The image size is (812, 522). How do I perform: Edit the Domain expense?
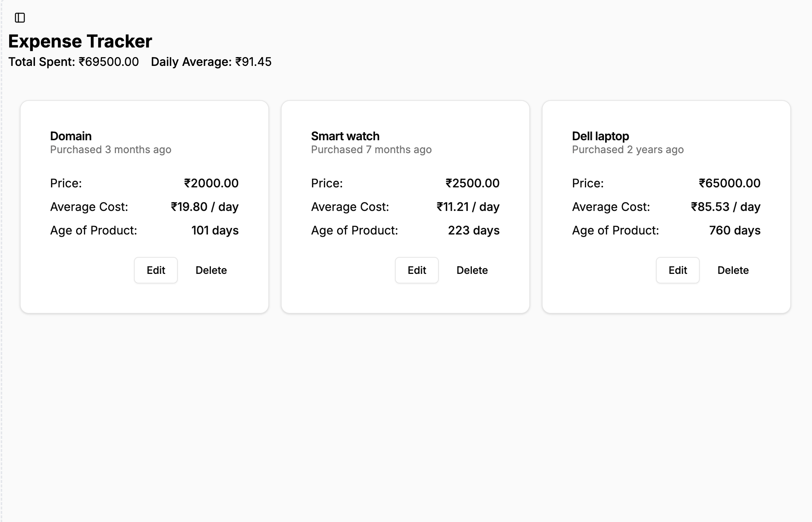(156, 270)
